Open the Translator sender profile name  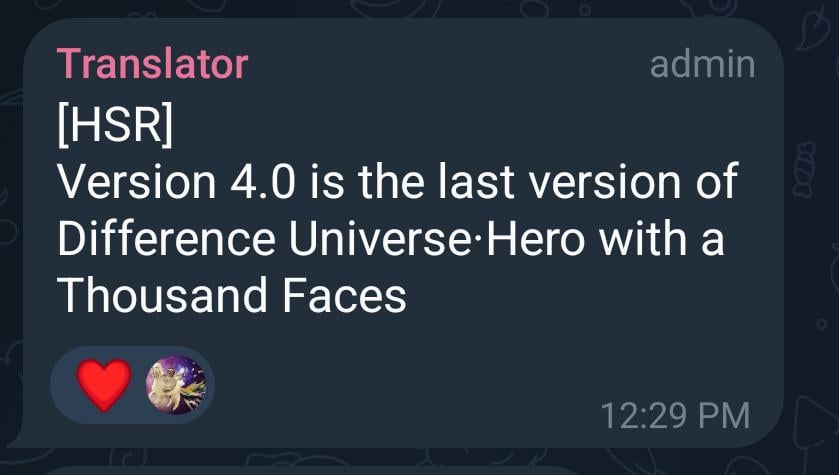[x=152, y=64]
